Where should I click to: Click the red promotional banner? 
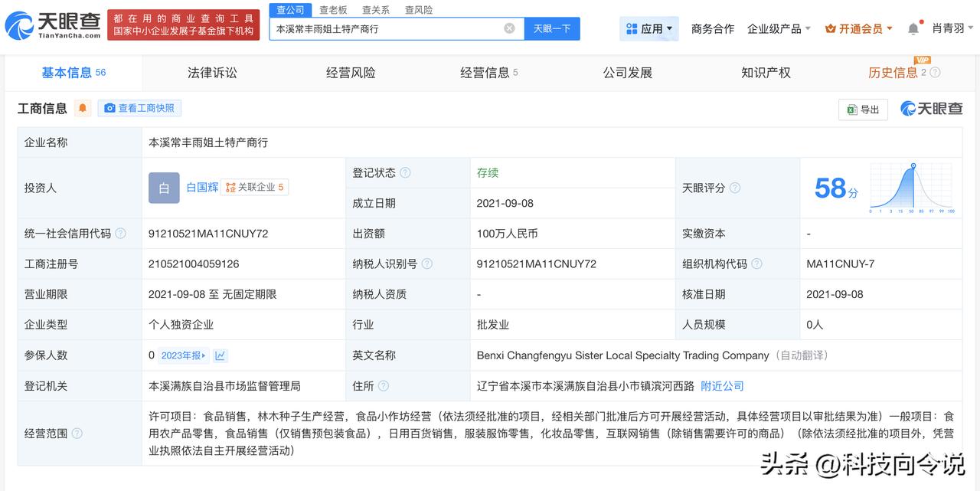click(183, 25)
